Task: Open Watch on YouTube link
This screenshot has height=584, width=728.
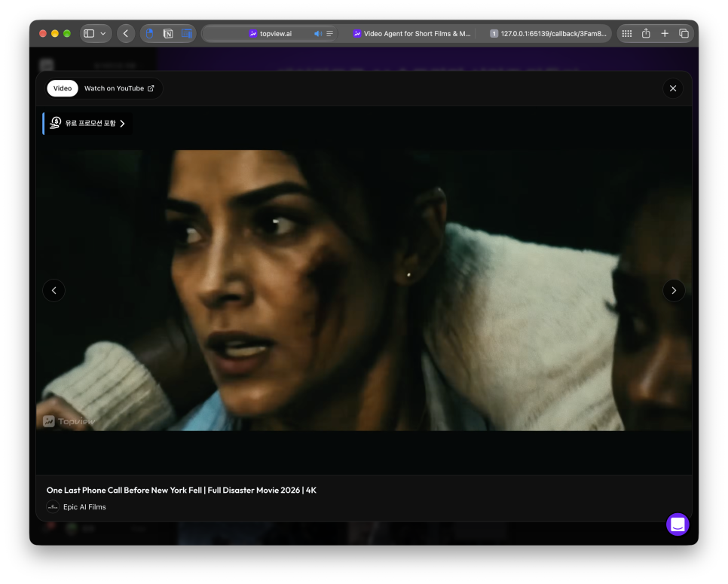Action: 119,88
